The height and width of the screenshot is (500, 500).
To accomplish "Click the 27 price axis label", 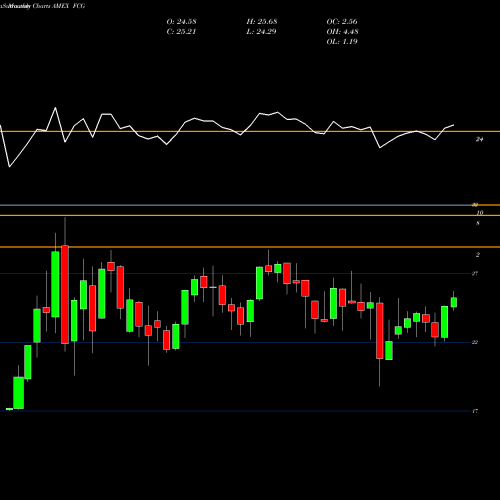I will [x=475, y=274].
